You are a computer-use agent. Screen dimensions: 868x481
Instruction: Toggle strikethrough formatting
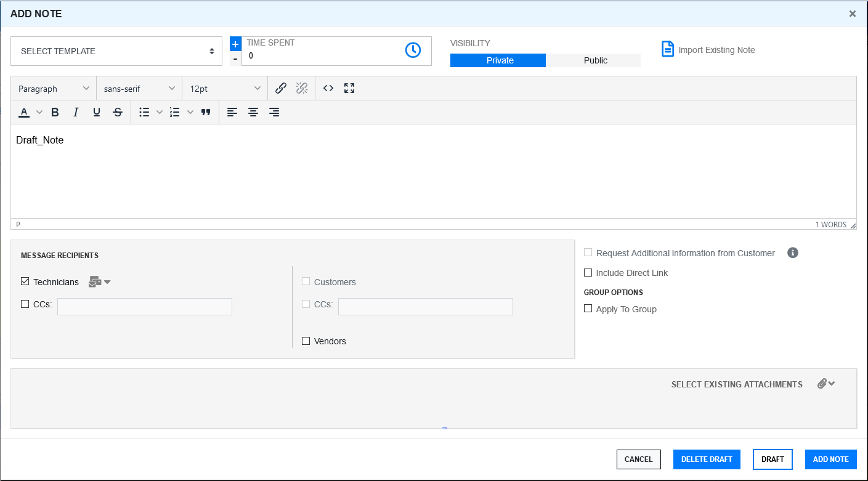pyautogui.click(x=118, y=112)
